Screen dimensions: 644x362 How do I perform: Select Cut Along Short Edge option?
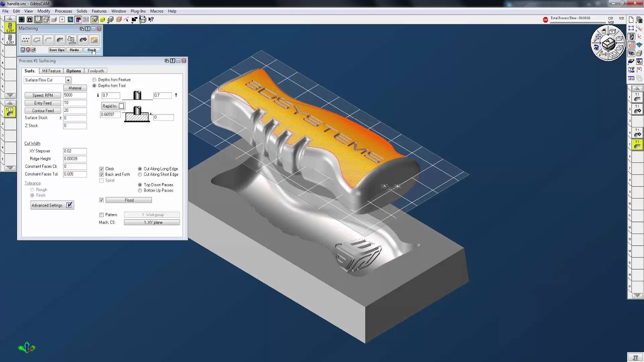(140, 174)
